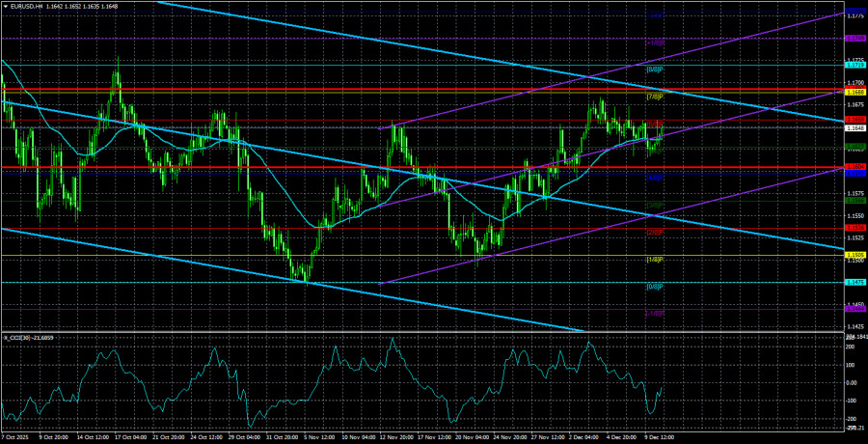Click the [0/8]P Murrey level label
The width and height of the screenshot is (868, 444).
[x=655, y=287]
